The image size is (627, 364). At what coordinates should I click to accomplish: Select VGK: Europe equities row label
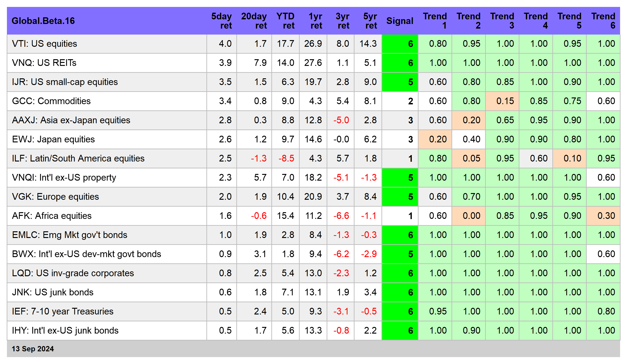(x=55, y=197)
